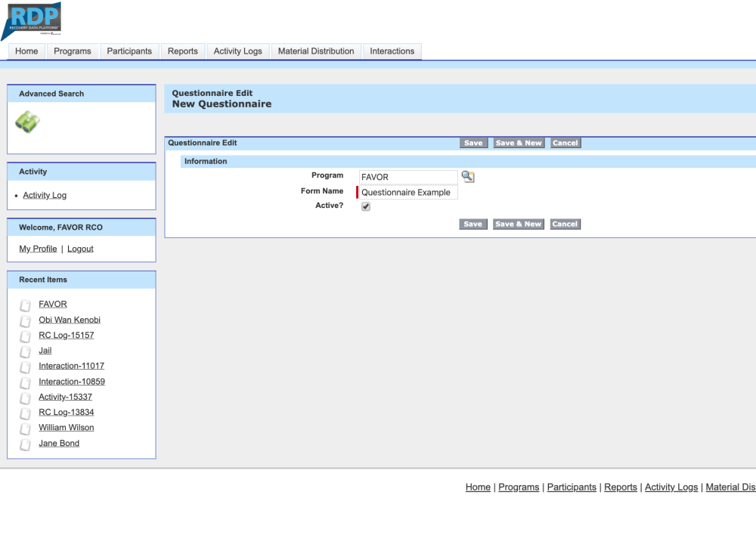Go to the Home tab
The height and width of the screenshot is (542, 756).
(x=26, y=51)
